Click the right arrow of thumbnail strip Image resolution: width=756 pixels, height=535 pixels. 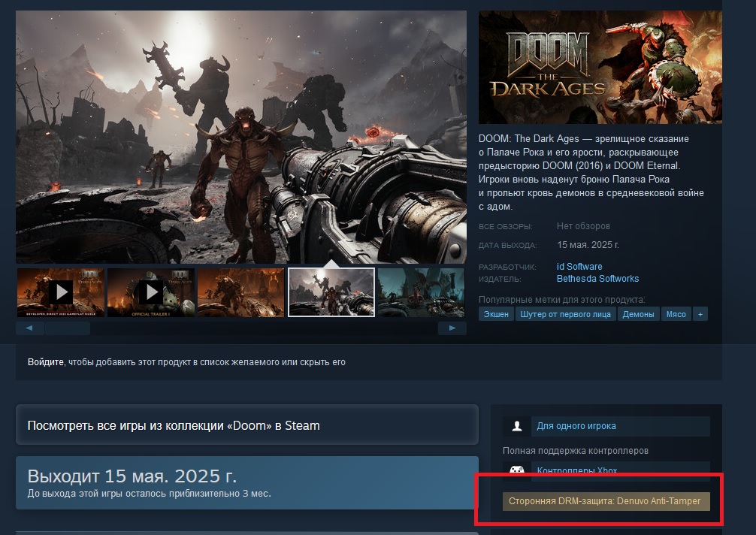click(452, 328)
